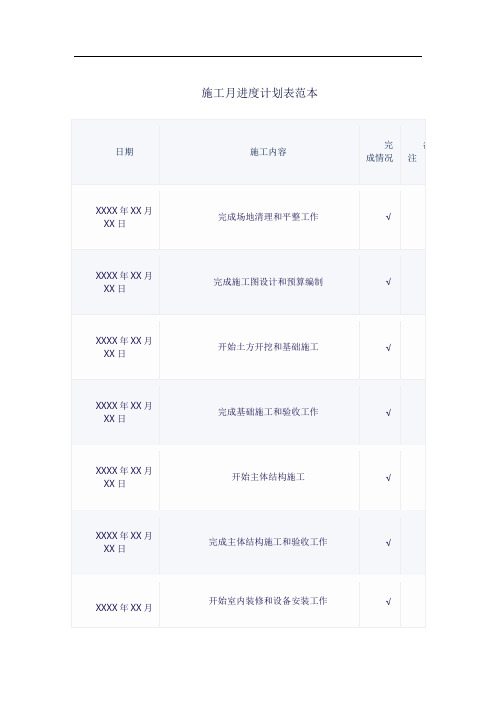
Task: Select the 日期 column header
Action: point(124,152)
